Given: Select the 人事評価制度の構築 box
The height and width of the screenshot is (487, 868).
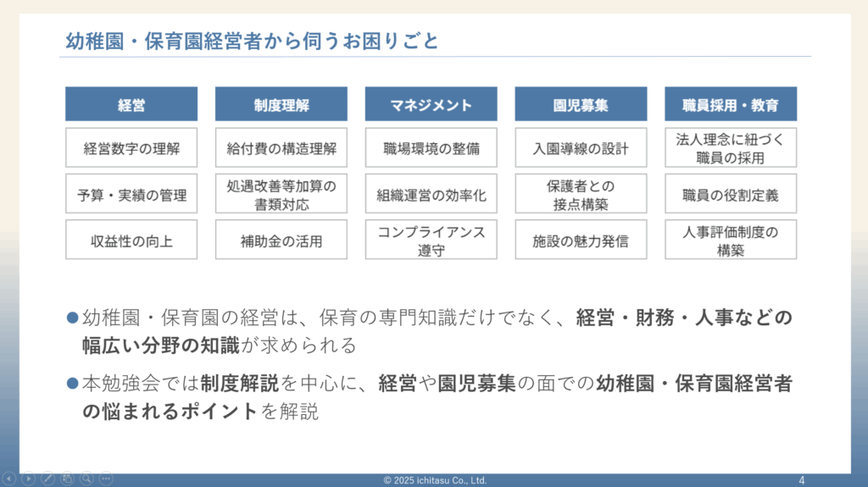Looking at the screenshot, I should coord(731,240).
